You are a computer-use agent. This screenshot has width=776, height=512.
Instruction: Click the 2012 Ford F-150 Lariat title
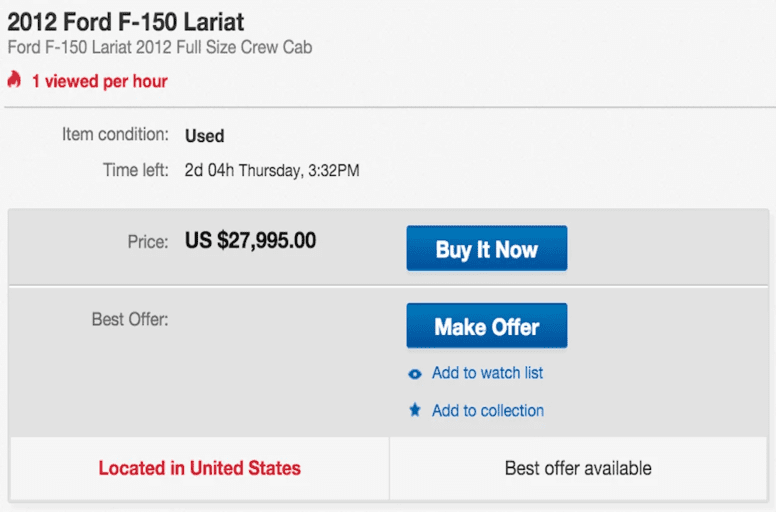(126, 21)
